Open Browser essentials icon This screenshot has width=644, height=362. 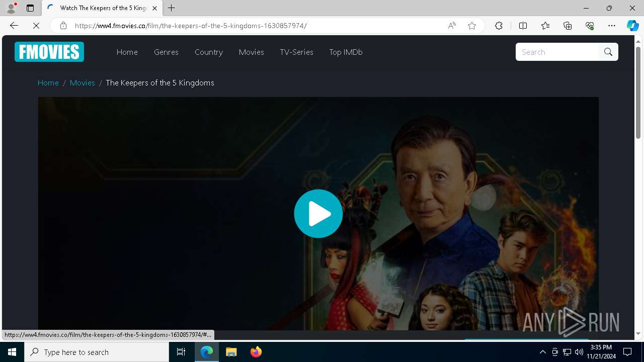pos(590,26)
